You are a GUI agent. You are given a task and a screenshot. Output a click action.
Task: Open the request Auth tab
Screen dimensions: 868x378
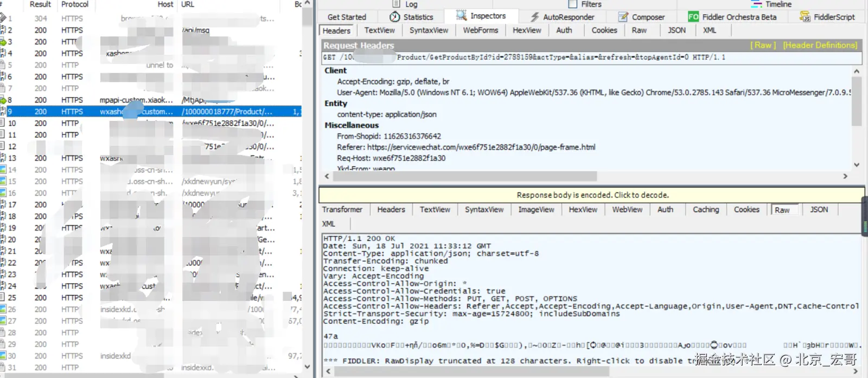pos(564,30)
